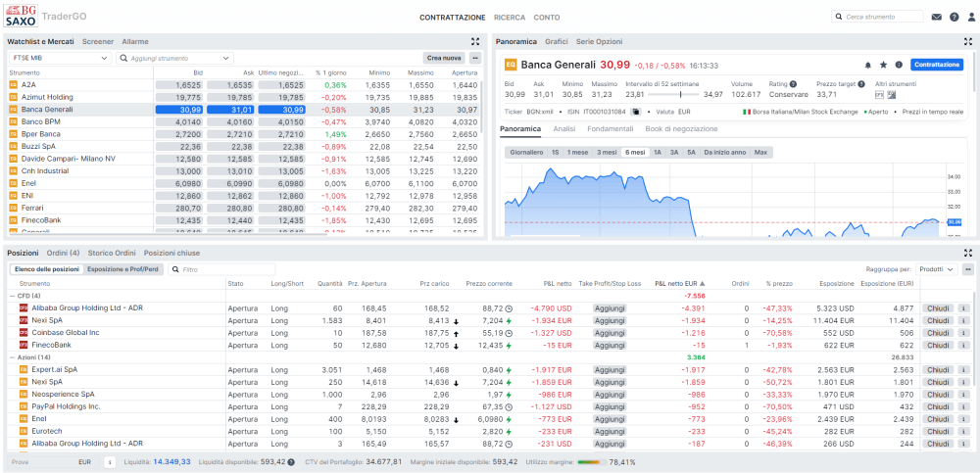
Task: Click the EQ badge beside Banca Generali title
Action: pyautogui.click(x=511, y=65)
